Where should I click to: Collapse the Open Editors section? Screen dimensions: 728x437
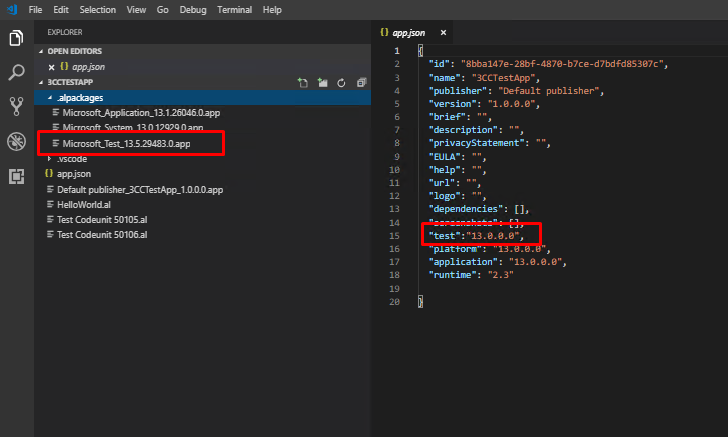tap(41, 51)
